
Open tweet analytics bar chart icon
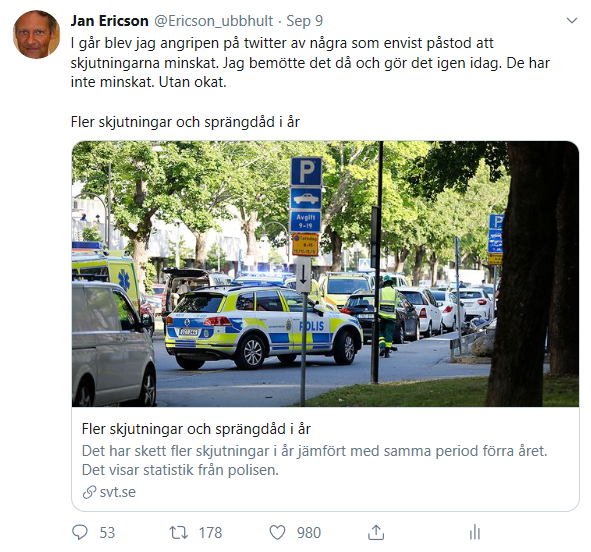[475, 532]
